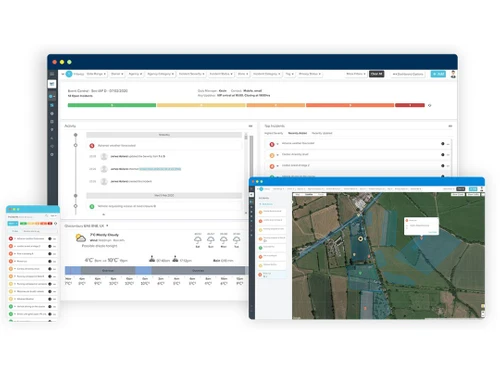500x375 pixels.
Task: Switch to the Recently Added tab
Action: [297, 133]
